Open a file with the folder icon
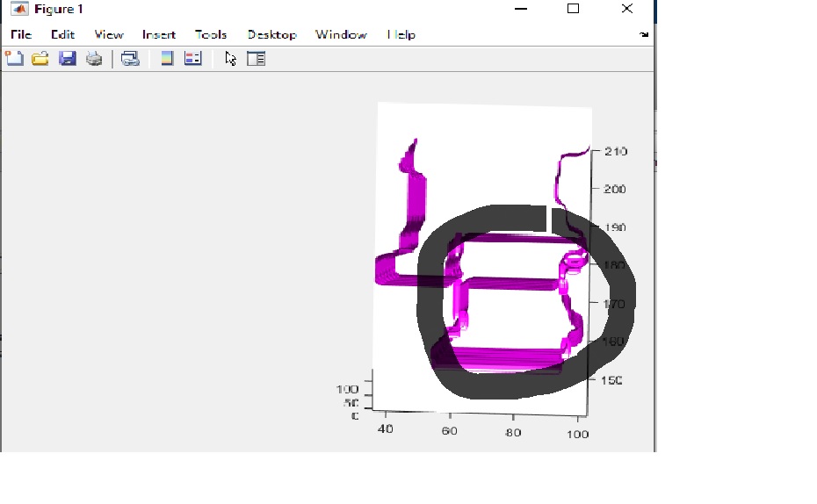 tap(40, 59)
